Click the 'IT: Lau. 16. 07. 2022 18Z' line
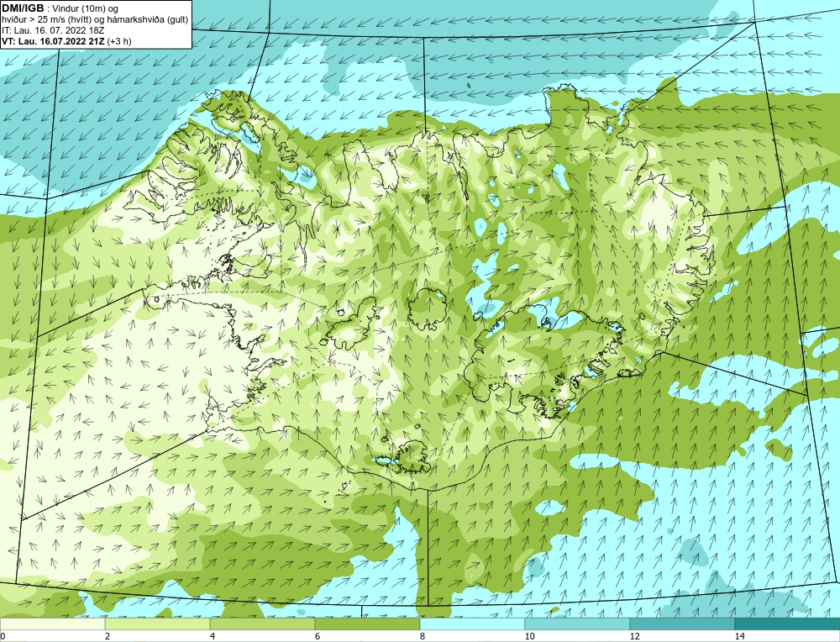The width and height of the screenshot is (840, 642). (x=53, y=30)
